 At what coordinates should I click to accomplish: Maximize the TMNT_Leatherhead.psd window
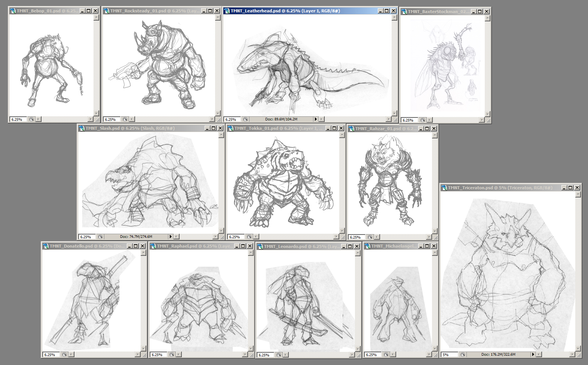click(387, 11)
